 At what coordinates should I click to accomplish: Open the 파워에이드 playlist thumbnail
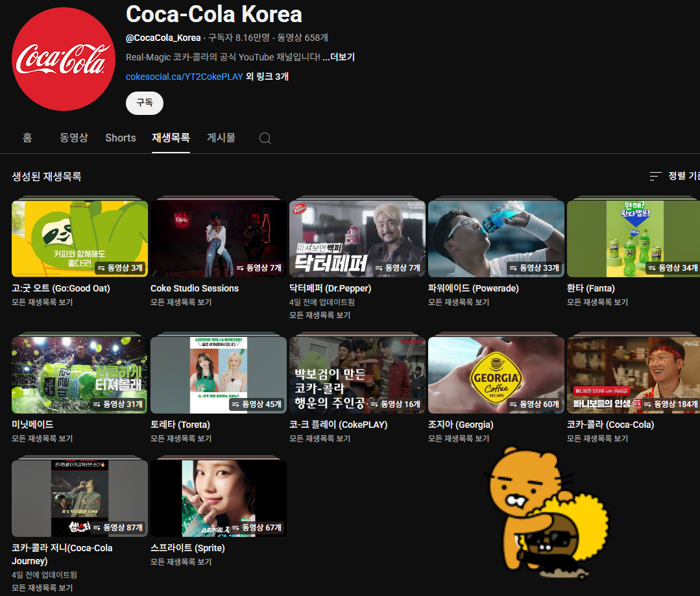tap(496, 238)
